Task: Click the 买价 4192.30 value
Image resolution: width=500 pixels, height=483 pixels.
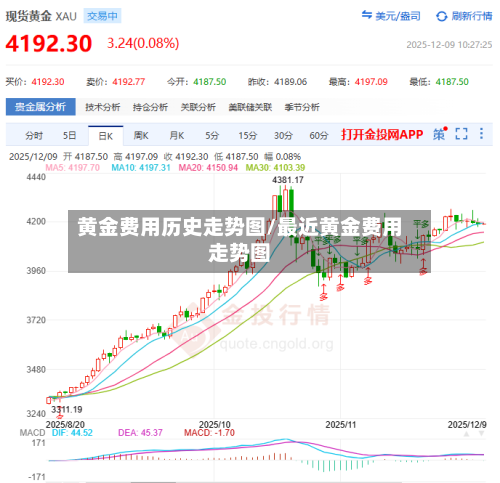Action: point(48,82)
